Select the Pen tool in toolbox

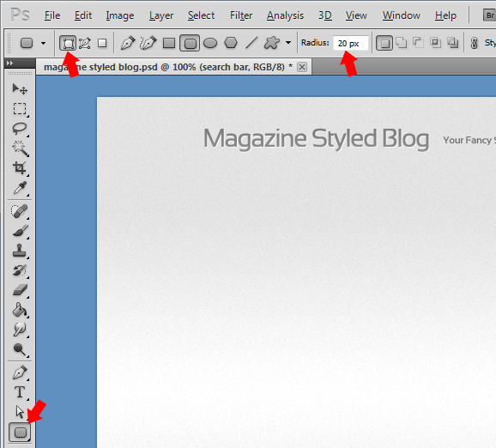tap(20, 372)
